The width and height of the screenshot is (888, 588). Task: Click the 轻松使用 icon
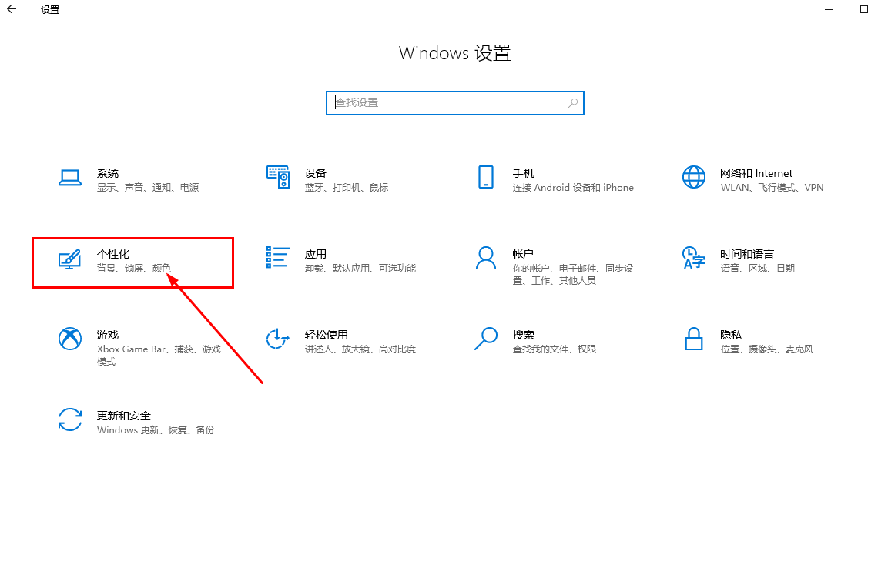[x=277, y=339]
